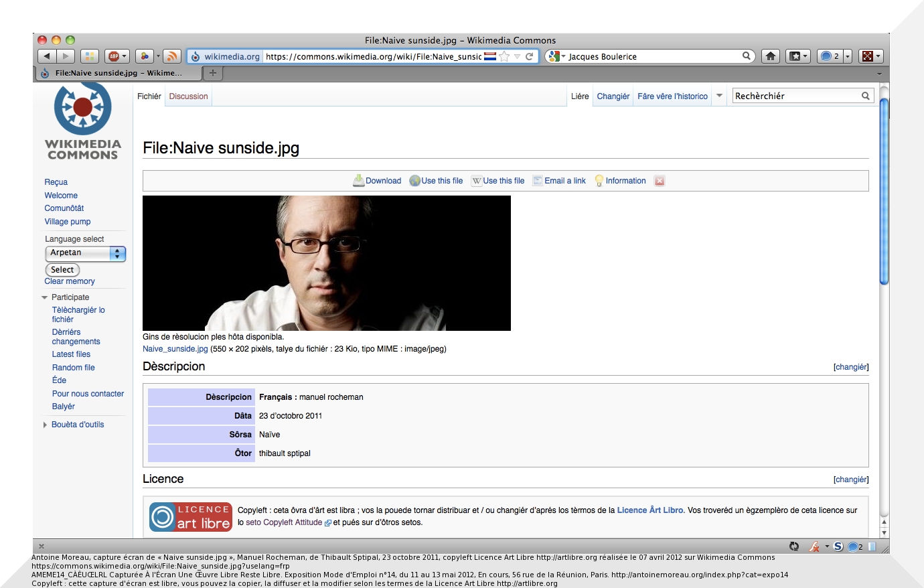Click the wikimedia.org site identity badge

(226, 56)
